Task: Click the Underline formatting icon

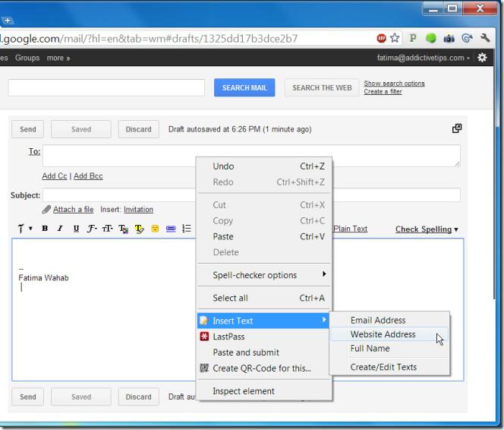Action: 76,229
